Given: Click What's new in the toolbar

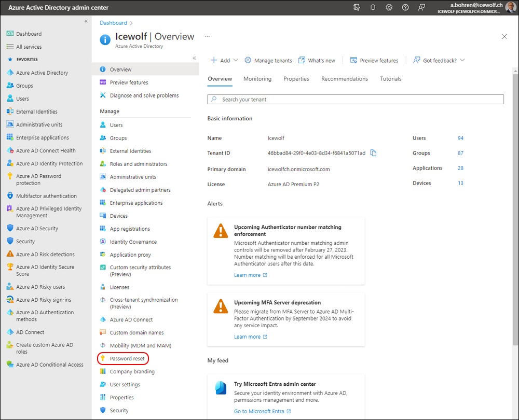Looking at the screenshot, I should [317, 61].
